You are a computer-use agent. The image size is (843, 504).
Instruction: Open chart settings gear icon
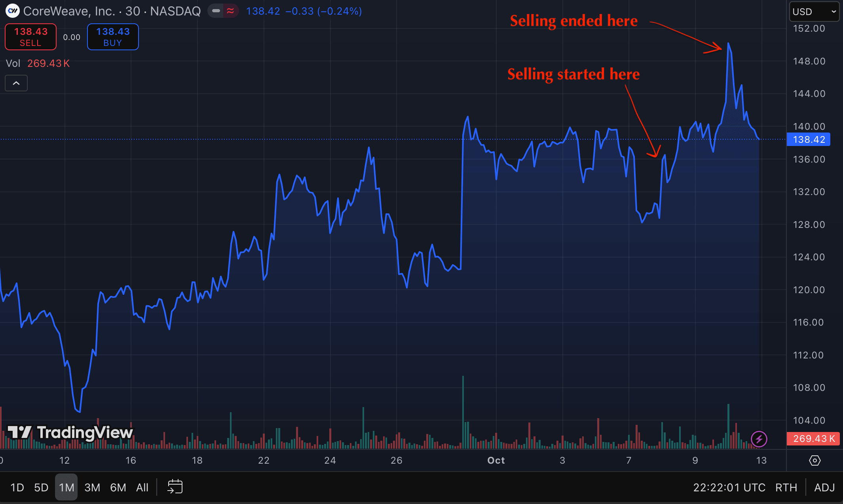pos(815,460)
